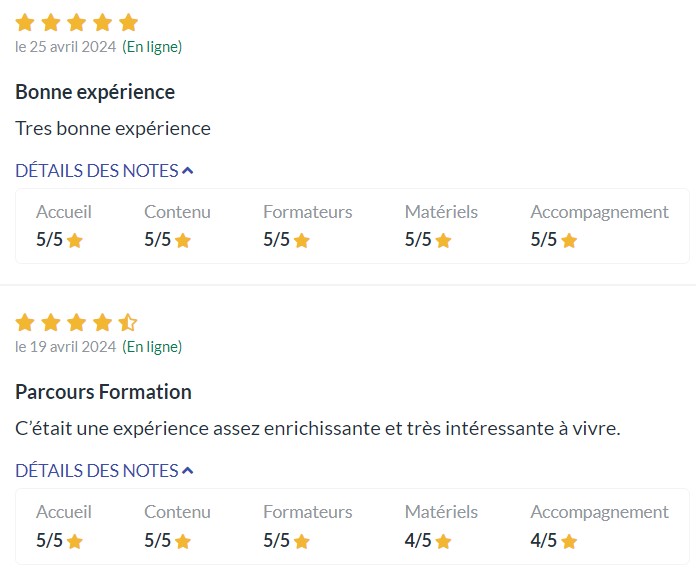Click the first star of the 19 avril rating

click(x=25, y=322)
